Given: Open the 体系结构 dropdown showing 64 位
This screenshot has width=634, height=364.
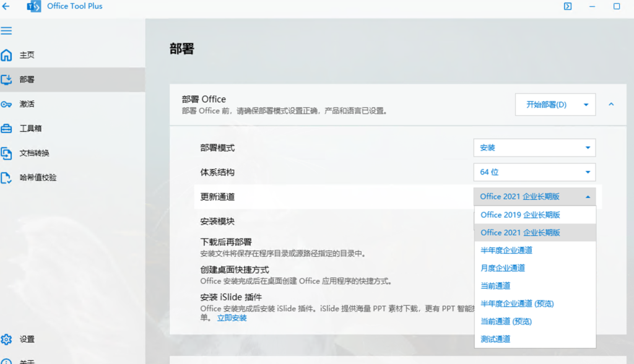Looking at the screenshot, I should tap(534, 172).
